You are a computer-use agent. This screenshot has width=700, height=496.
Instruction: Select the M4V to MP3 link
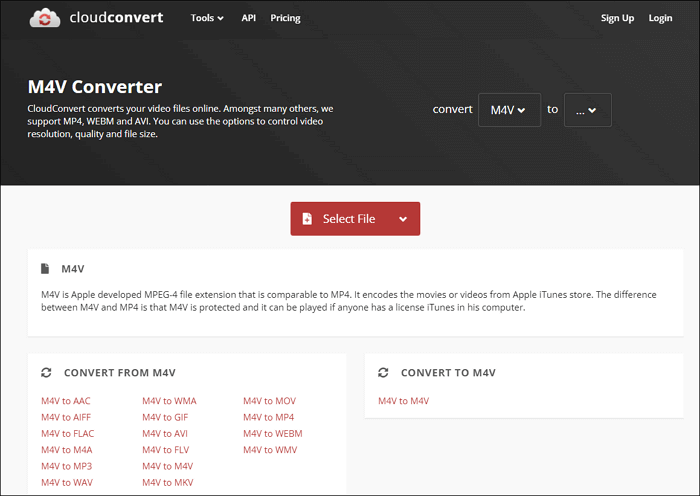click(x=66, y=466)
